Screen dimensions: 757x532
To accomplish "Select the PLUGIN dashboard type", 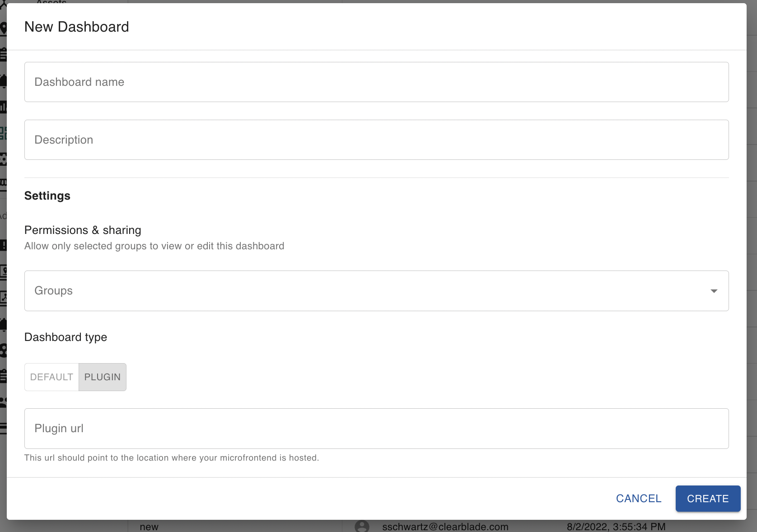I will (103, 377).
